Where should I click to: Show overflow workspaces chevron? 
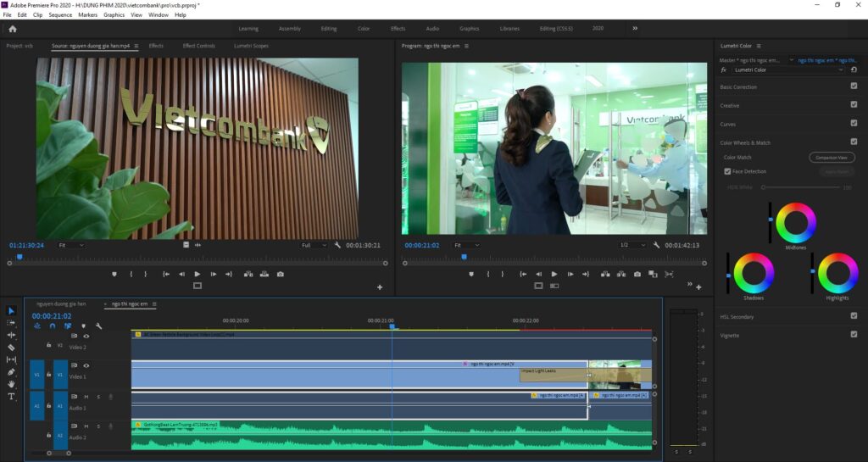point(635,28)
